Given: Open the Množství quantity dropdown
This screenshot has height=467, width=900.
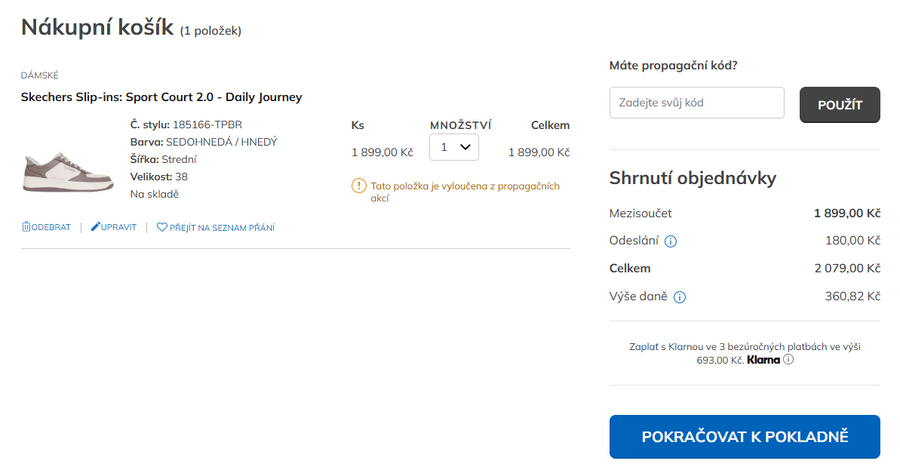Looking at the screenshot, I should click(x=454, y=147).
